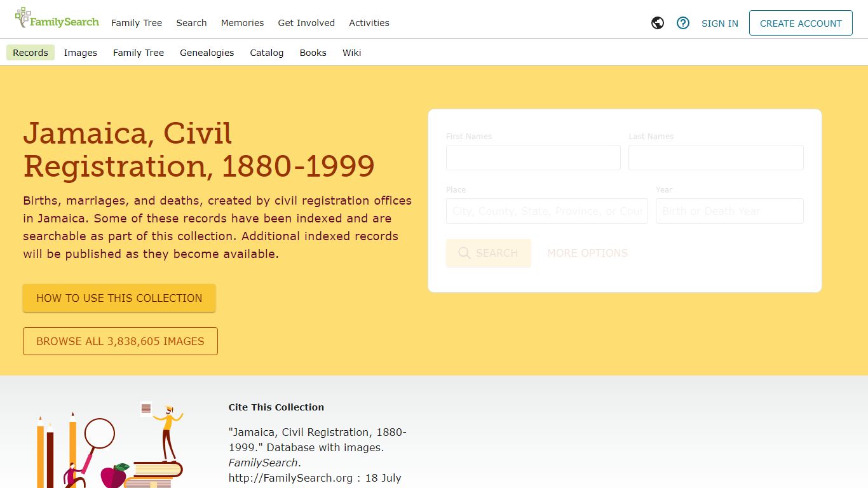Click BROWSE ALL 3,838,605 IMAGES button
This screenshot has width=868, height=488.
coord(120,341)
